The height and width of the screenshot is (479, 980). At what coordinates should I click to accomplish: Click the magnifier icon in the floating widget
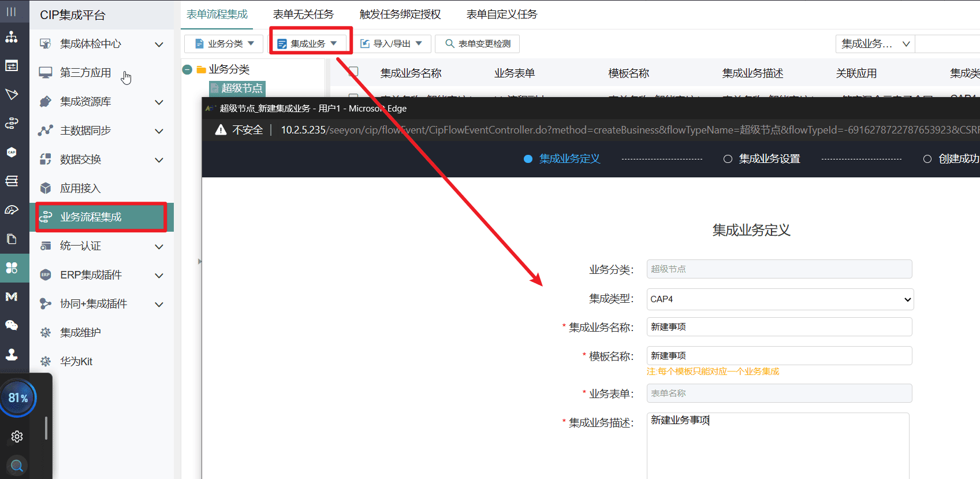17,465
